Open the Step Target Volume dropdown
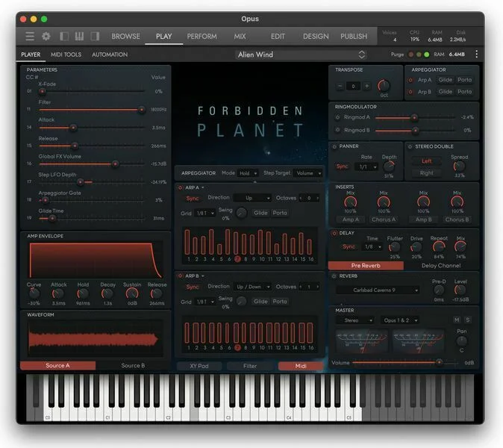 coord(307,173)
